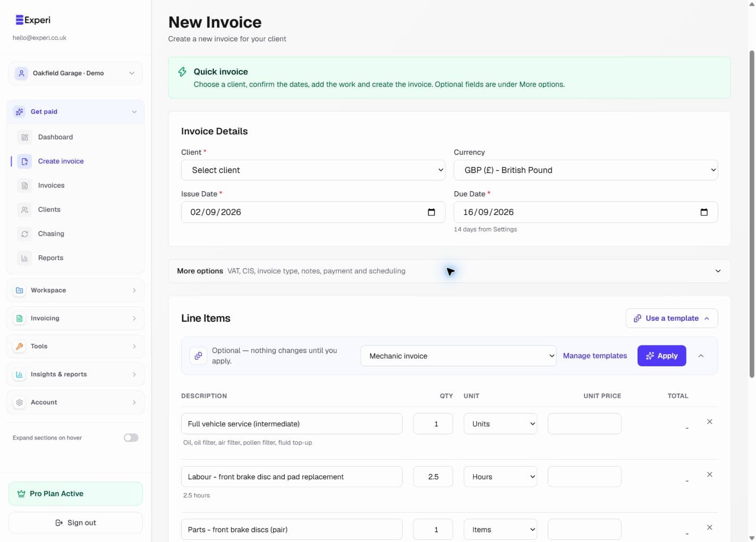756x542 pixels.
Task: Click the Clients people icon
Action: [x=24, y=210]
